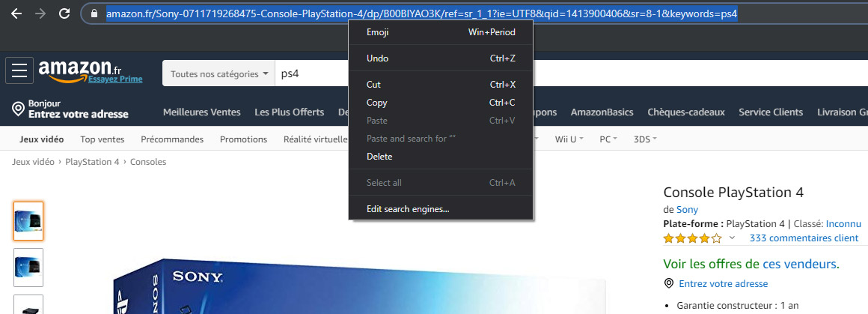The height and width of the screenshot is (314, 868).
Task: Click PlayStation 4 breadcrumb link
Action: click(x=93, y=162)
